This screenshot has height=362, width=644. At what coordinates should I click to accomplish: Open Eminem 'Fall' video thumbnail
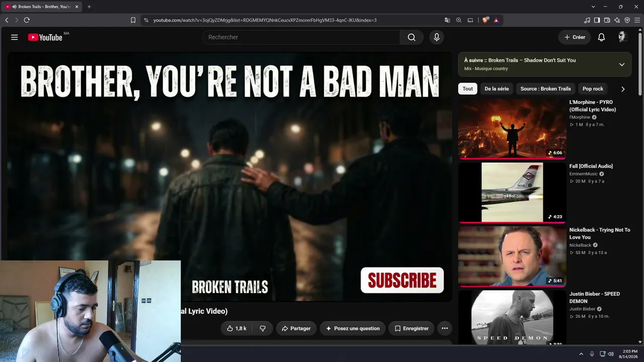(512, 192)
